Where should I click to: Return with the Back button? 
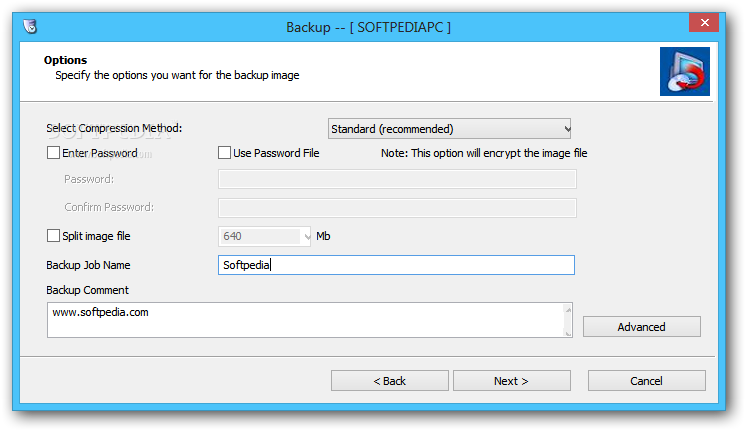tap(390, 381)
